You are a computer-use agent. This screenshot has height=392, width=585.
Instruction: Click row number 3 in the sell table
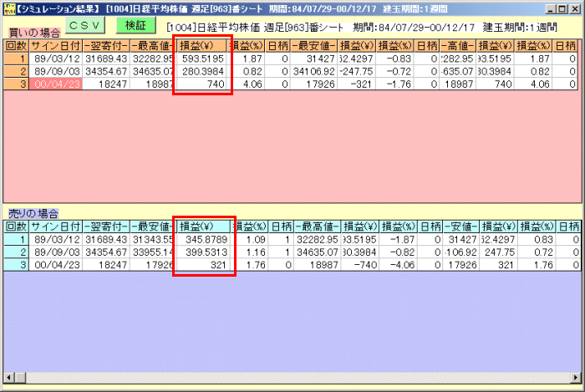click(17, 265)
